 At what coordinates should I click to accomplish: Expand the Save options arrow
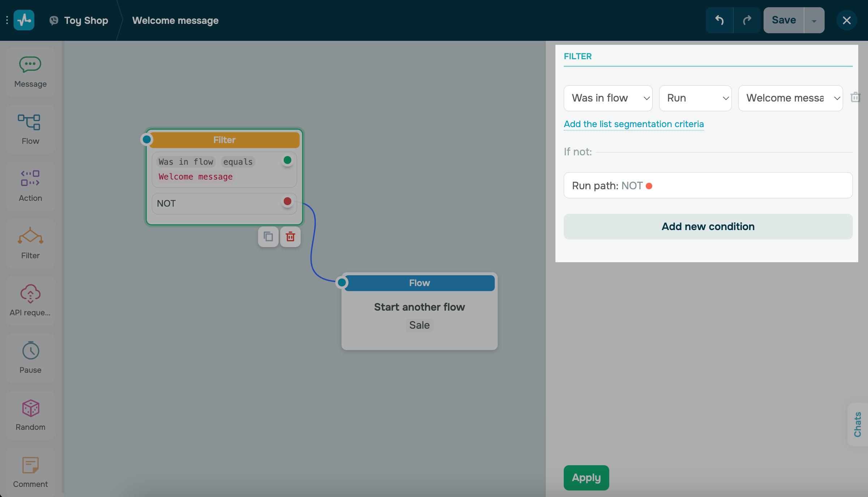(814, 21)
